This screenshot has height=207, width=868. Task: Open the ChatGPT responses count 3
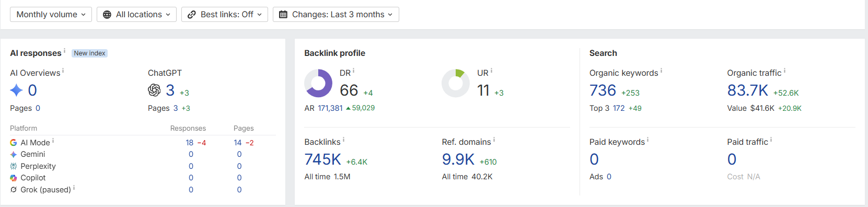[170, 90]
